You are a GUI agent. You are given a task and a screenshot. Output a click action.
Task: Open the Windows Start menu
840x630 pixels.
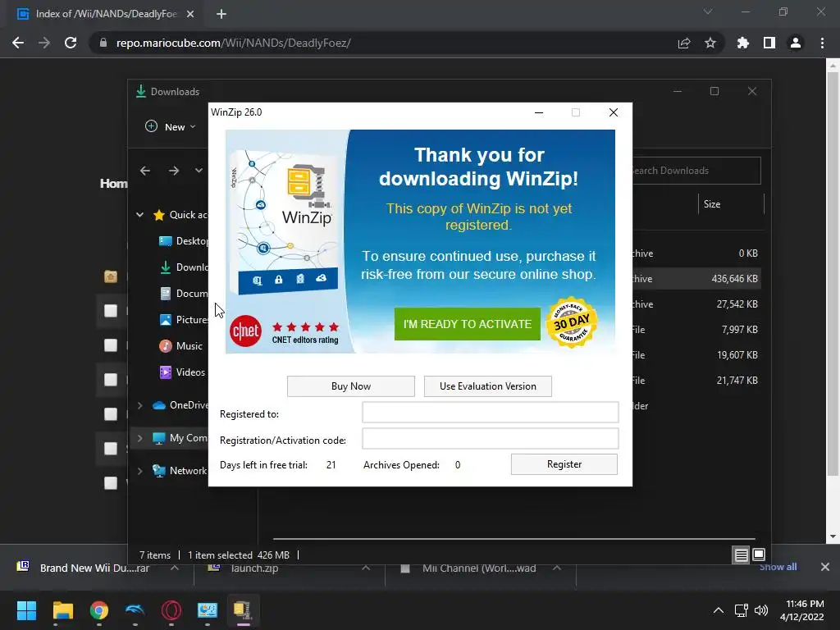coord(26,610)
